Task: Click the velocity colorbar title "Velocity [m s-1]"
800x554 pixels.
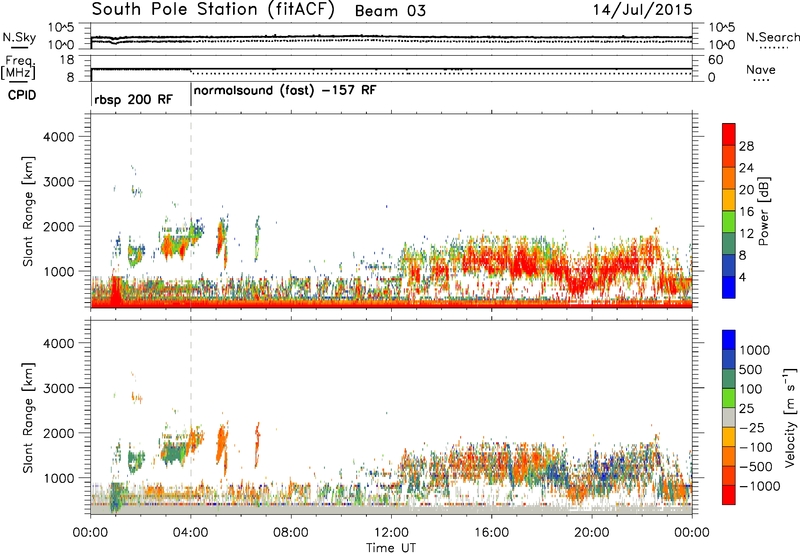Action: click(x=789, y=417)
